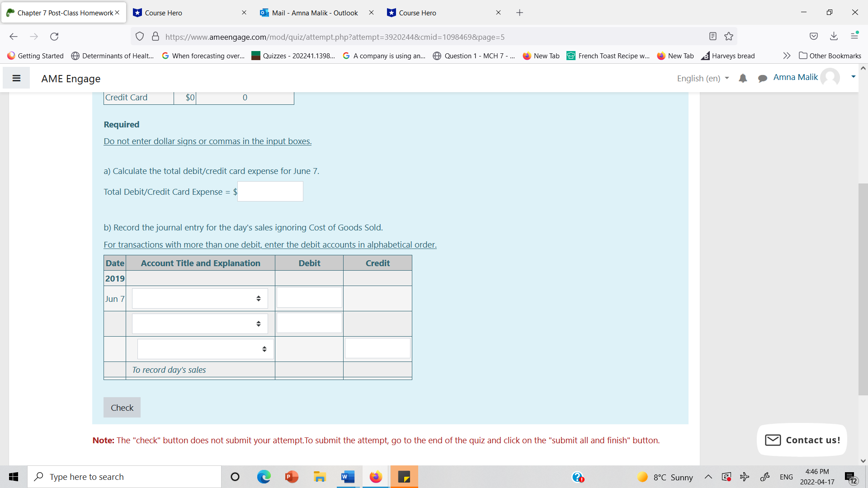Viewport: 868px width, 488px height.
Task: Click the credit amount input box
Action: pyautogui.click(x=377, y=348)
